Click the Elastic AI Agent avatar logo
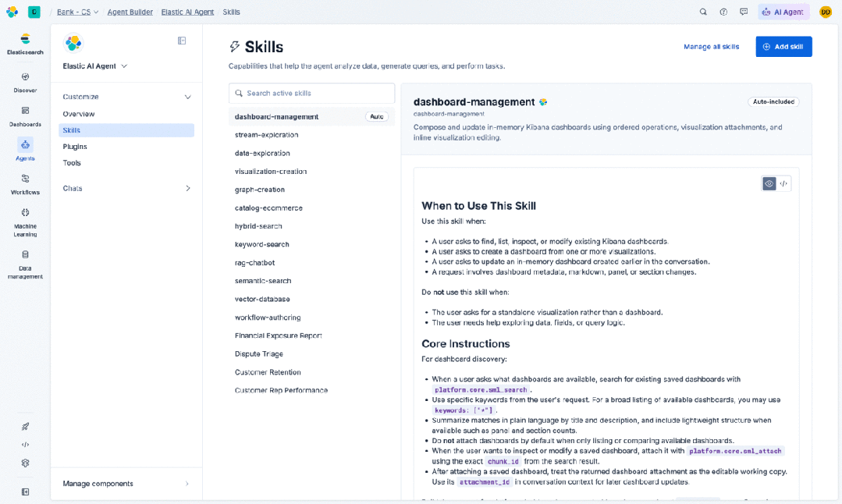 pos(73,43)
